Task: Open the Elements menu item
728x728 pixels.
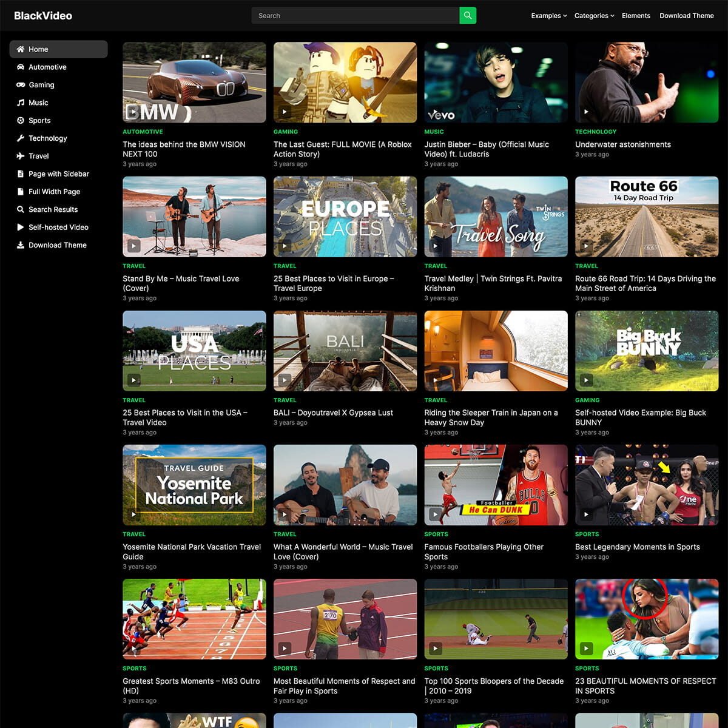Action: click(x=636, y=16)
